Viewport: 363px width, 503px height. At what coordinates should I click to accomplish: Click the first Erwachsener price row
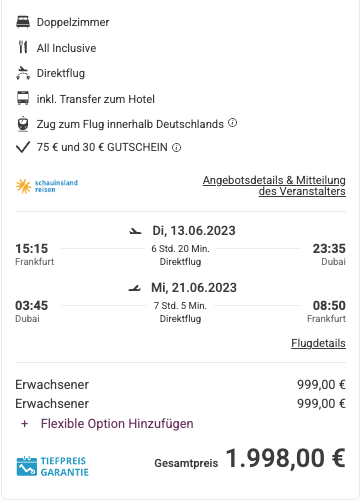pyautogui.click(x=180, y=385)
